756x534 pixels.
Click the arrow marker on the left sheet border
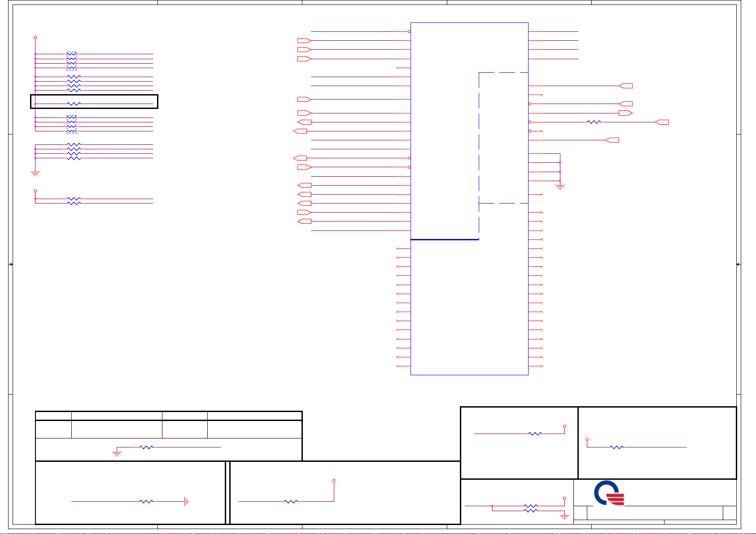11,265
